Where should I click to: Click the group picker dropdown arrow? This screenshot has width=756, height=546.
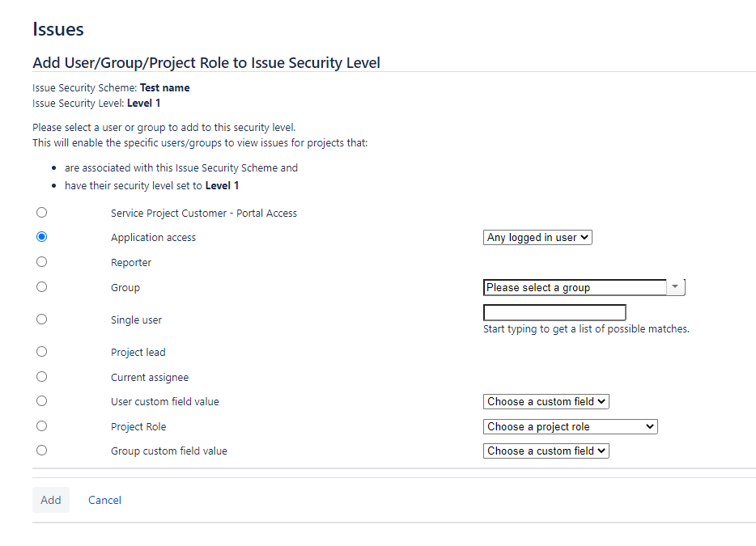click(676, 287)
